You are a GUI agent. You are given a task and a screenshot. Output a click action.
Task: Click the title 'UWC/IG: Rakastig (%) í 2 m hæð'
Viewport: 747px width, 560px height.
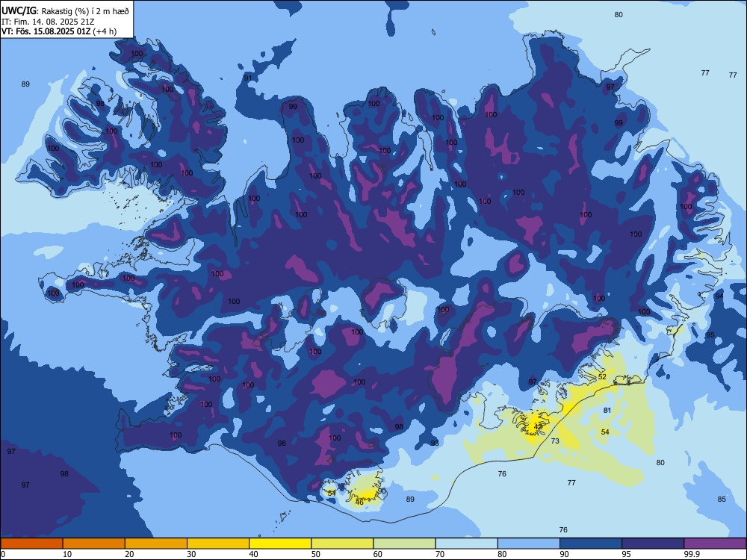(x=65, y=11)
